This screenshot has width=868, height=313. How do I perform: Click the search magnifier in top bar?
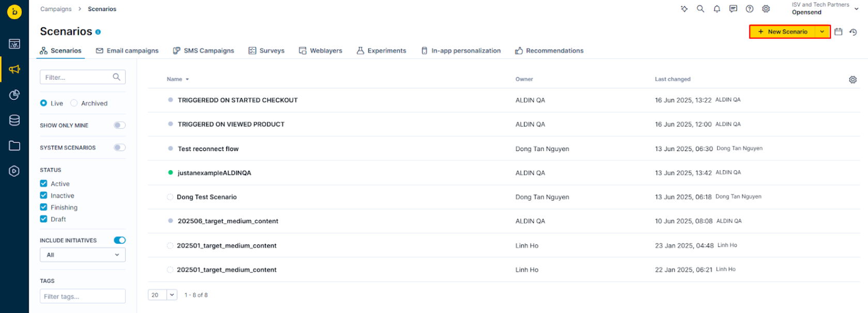click(x=700, y=9)
